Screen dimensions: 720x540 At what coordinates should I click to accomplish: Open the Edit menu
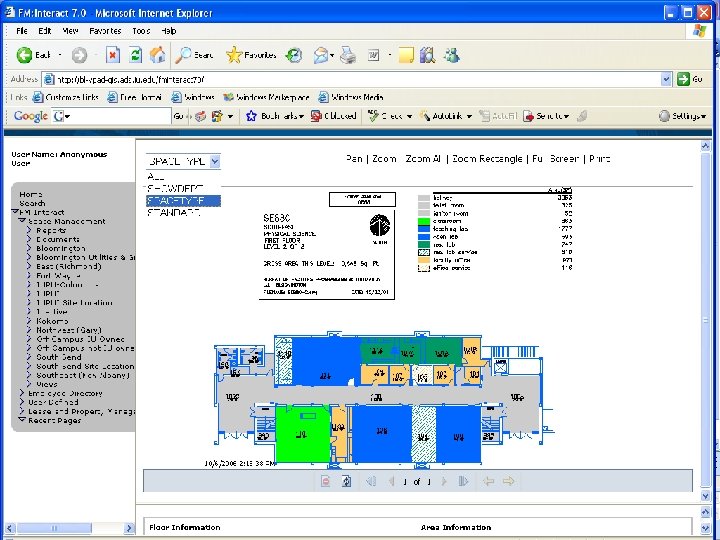pyautogui.click(x=45, y=31)
